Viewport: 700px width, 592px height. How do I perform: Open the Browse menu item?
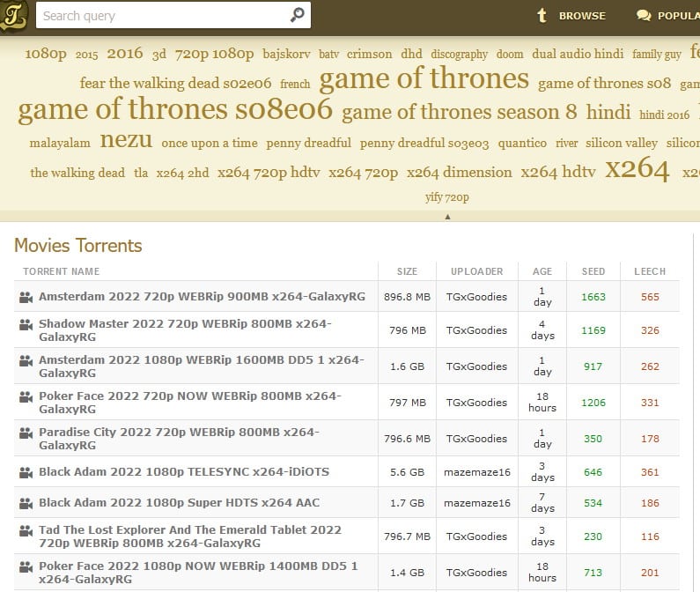[x=571, y=16]
